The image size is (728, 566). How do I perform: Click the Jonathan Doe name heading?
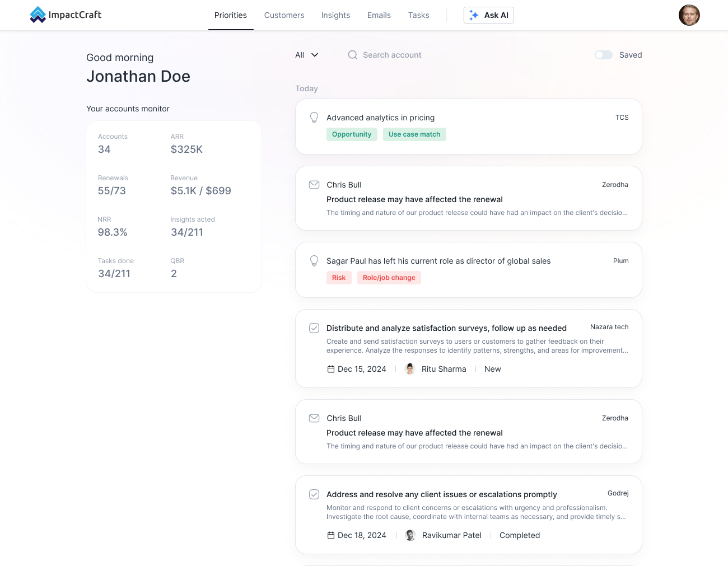point(138,76)
